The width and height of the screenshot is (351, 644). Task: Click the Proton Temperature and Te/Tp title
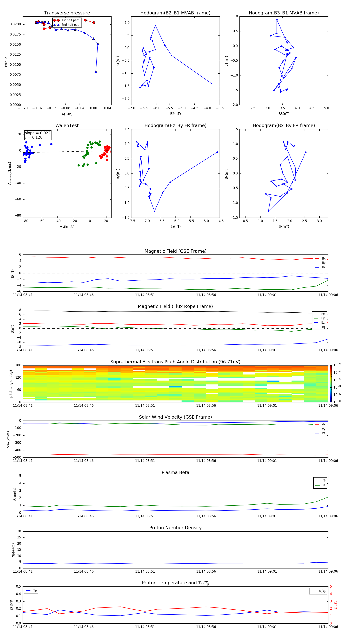coord(175,583)
